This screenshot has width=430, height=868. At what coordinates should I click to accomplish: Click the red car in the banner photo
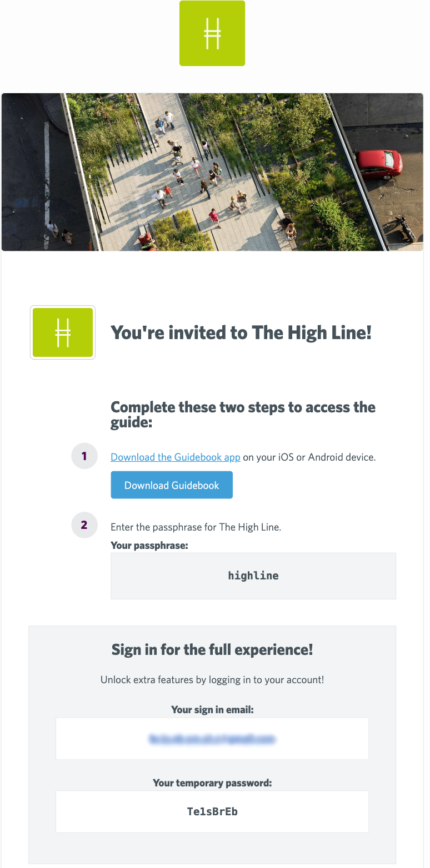point(379,163)
